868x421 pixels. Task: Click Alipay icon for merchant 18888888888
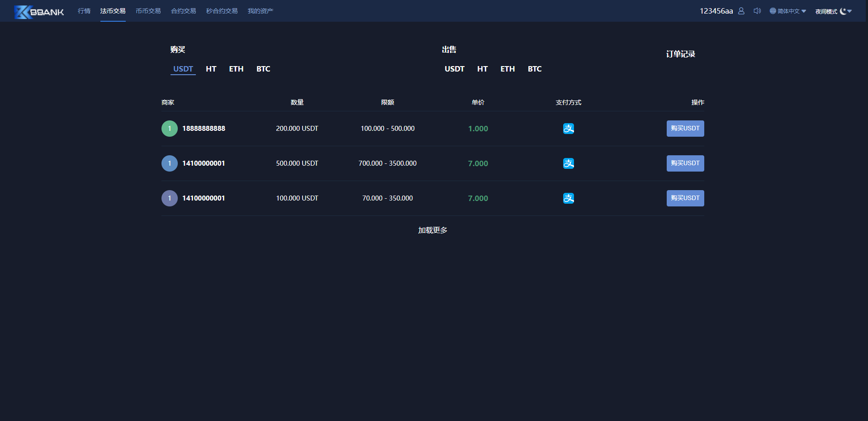coord(569,129)
